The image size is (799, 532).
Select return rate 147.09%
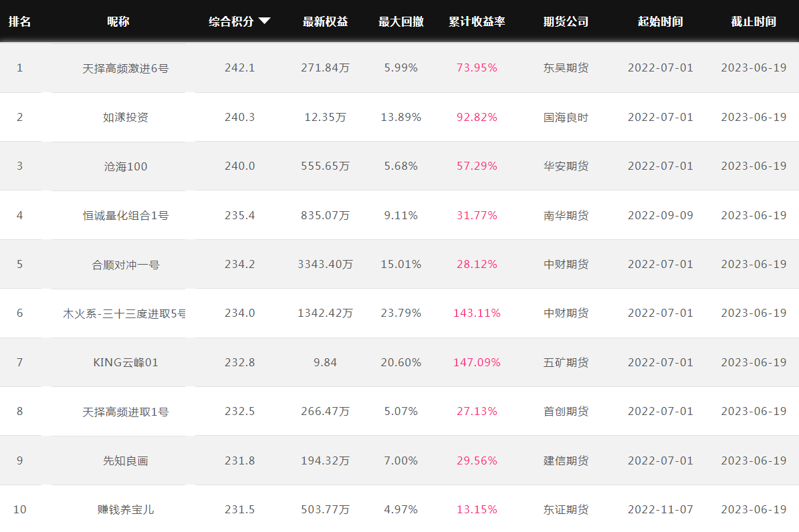(477, 363)
